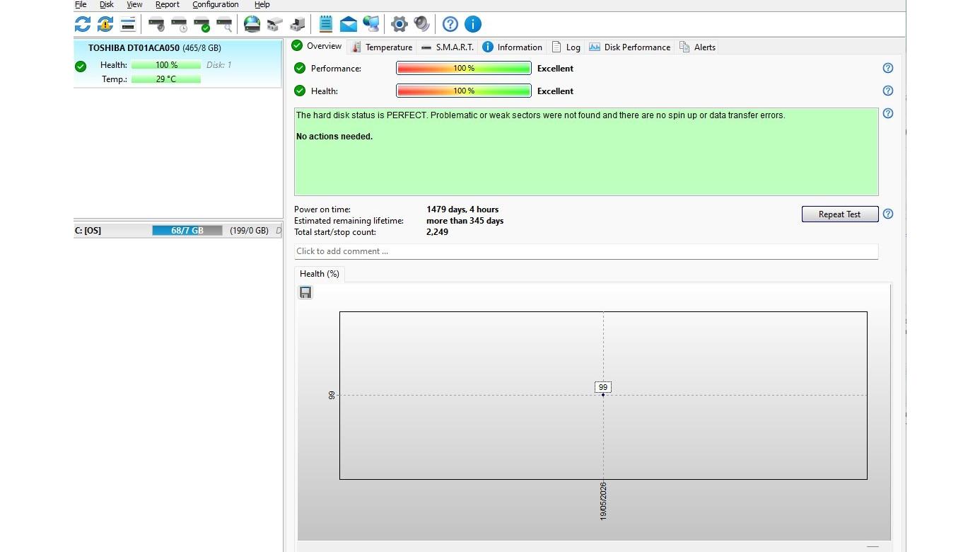The image size is (980, 552).
Task: Save the health graph using floppy icon
Action: pos(305,292)
